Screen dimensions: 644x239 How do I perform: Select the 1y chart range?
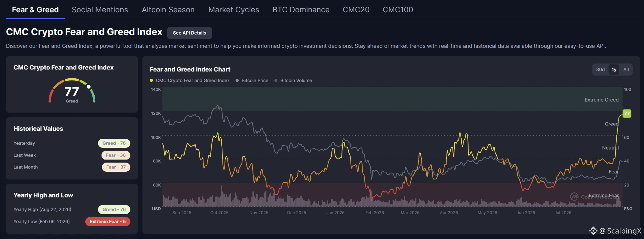pos(614,69)
